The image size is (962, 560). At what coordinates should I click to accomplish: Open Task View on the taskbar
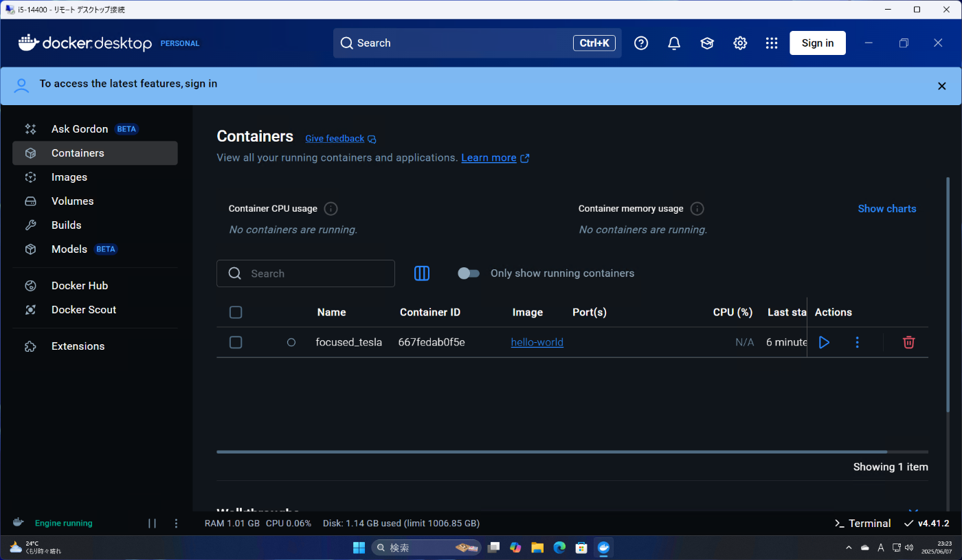tap(493, 548)
